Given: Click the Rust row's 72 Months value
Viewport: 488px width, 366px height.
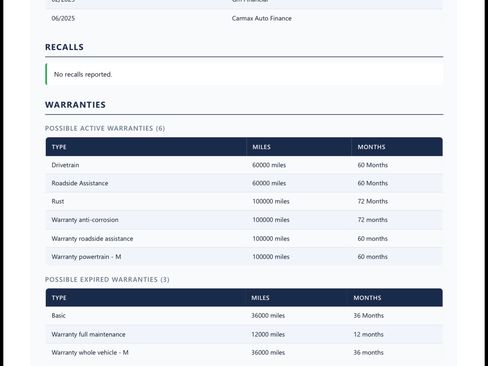Looking at the screenshot, I should pyautogui.click(x=373, y=201).
